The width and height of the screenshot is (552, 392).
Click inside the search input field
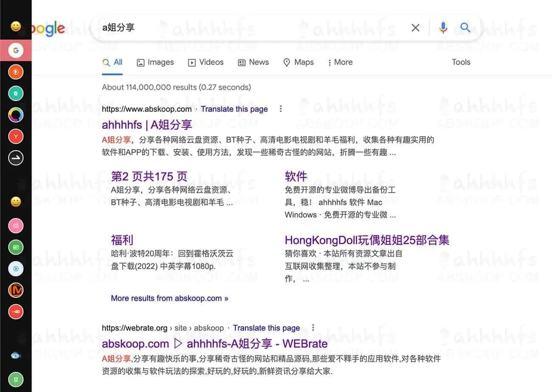pos(255,27)
